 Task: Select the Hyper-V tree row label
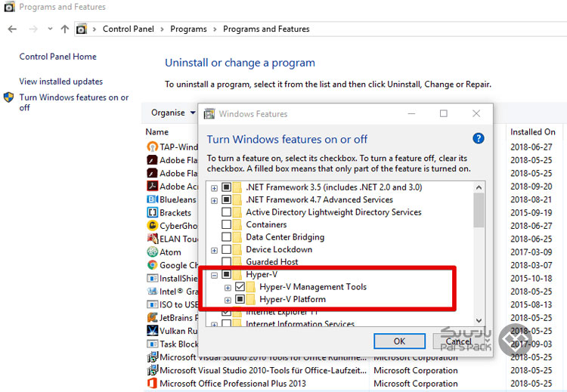[262, 274]
